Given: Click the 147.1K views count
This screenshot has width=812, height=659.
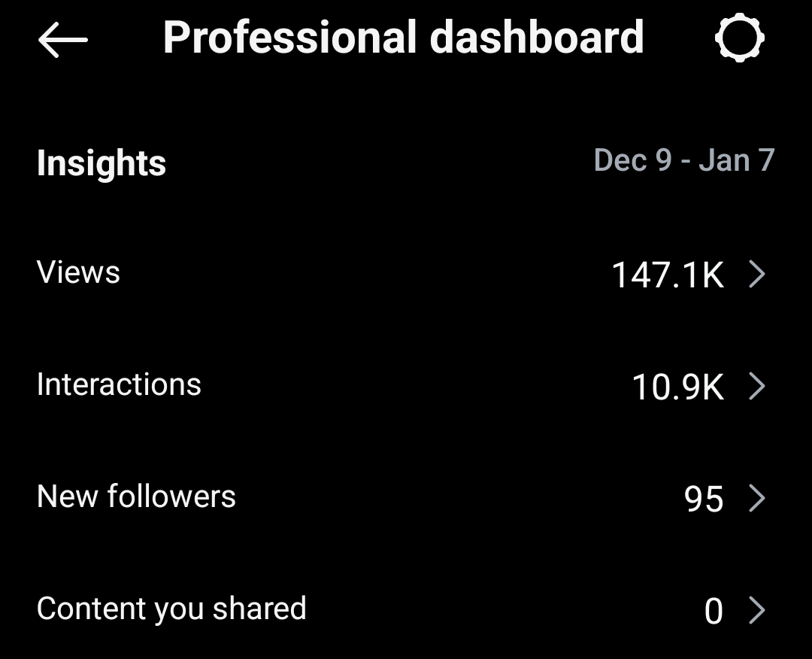Looking at the screenshot, I should [x=668, y=275].
